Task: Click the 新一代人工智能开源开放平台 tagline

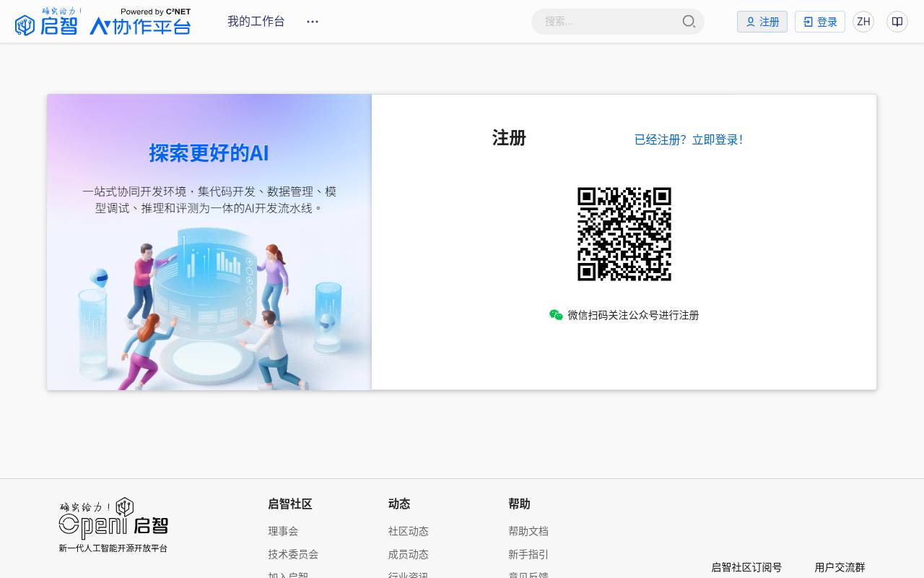Action: tap(113, 548)
